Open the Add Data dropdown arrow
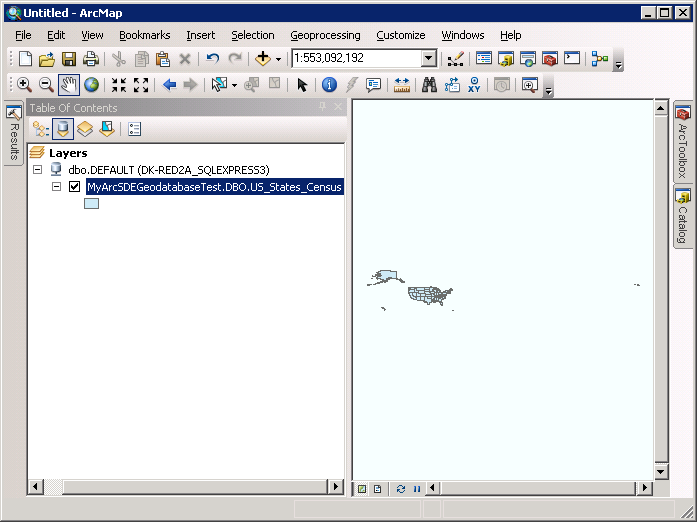This screenshot has height=522, width=697. pyautogui.click(x=278, y=59)
